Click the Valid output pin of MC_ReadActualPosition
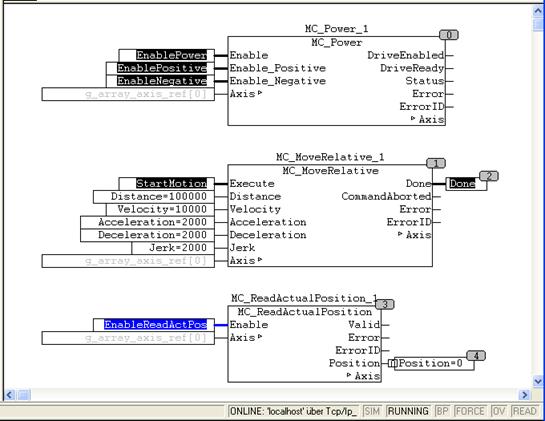Viewport: 545px width, 421px height. click(x=364, y=325)
